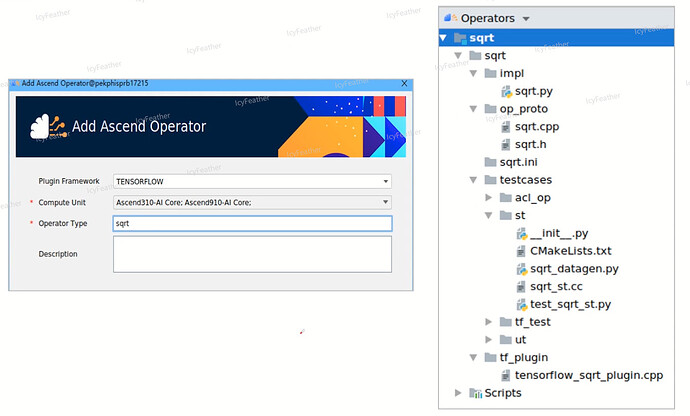This screenshot has width=690, height=416.
Task: Click the op_proto folder icon
Action: (491, 108)
